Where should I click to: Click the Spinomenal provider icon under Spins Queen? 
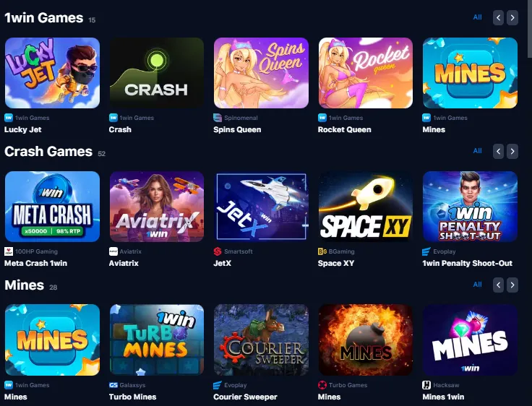click(x=218, y=118)
